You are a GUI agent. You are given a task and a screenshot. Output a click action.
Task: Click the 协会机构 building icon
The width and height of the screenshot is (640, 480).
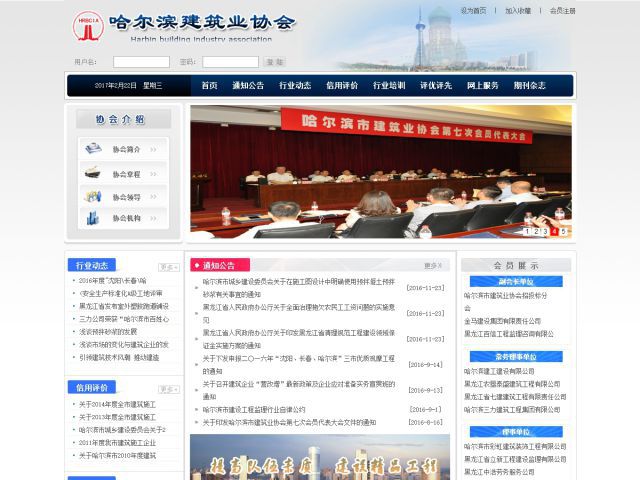(94, 218)
